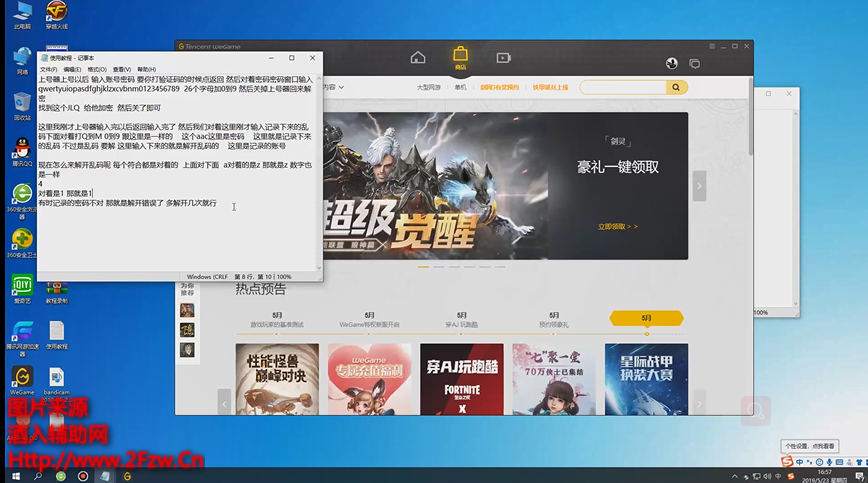The width and height of the screenshot is (868, 483).
Task: Open the Fortnite 穿AJ玩跑酷 game thumbnail
Action: point(462,380)
